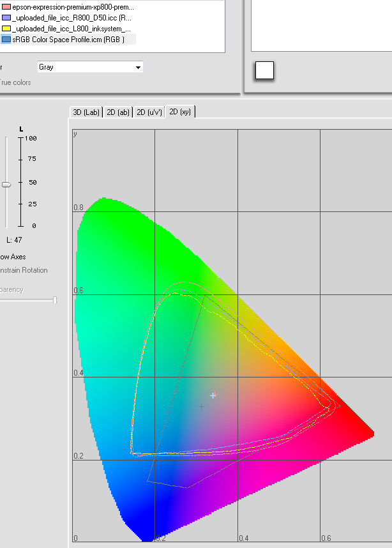Open the Gray color dropdown

(x=90, y=67)
